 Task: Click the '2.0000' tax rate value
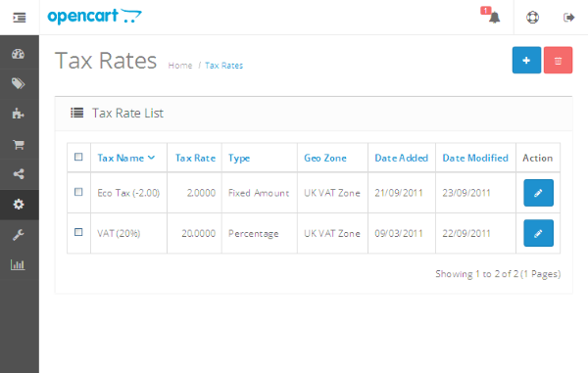pyautogui.click(x=201, y=193)
